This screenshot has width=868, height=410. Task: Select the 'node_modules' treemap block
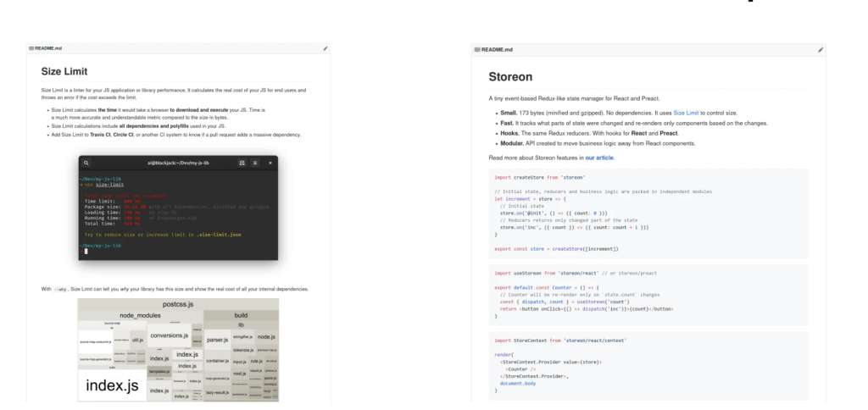[x=140, y=315]
